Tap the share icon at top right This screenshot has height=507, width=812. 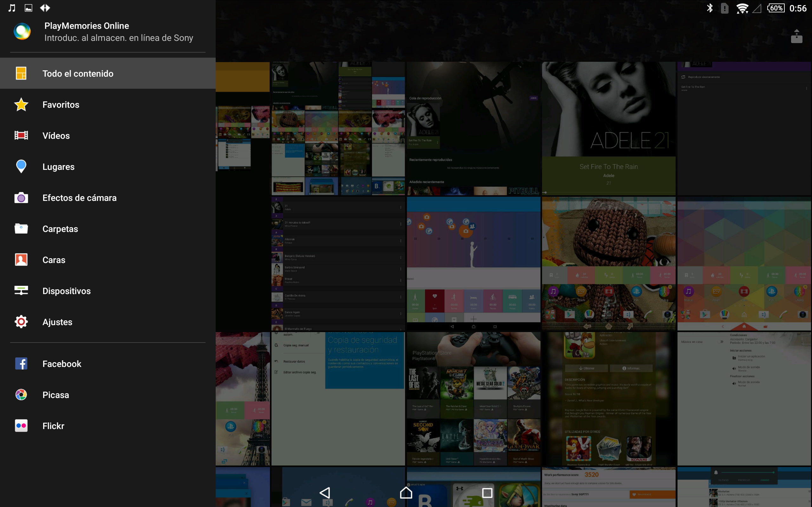coord(796,36)
